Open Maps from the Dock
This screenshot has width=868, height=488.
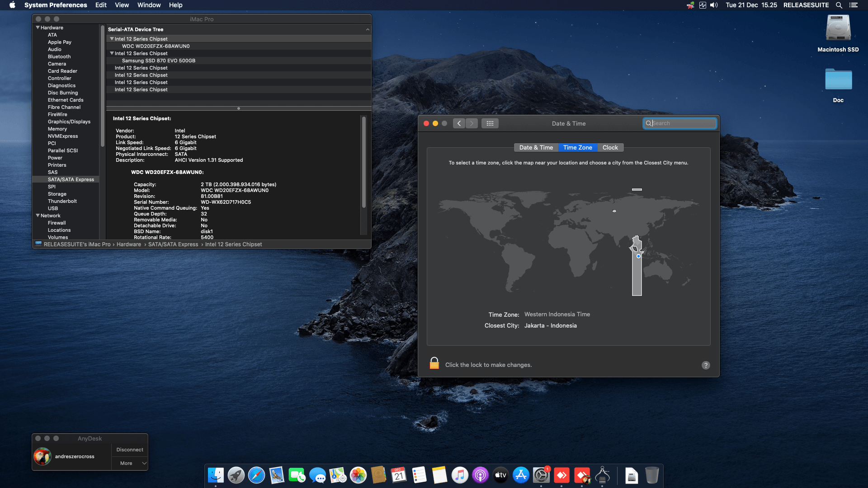tap(338, 475)
